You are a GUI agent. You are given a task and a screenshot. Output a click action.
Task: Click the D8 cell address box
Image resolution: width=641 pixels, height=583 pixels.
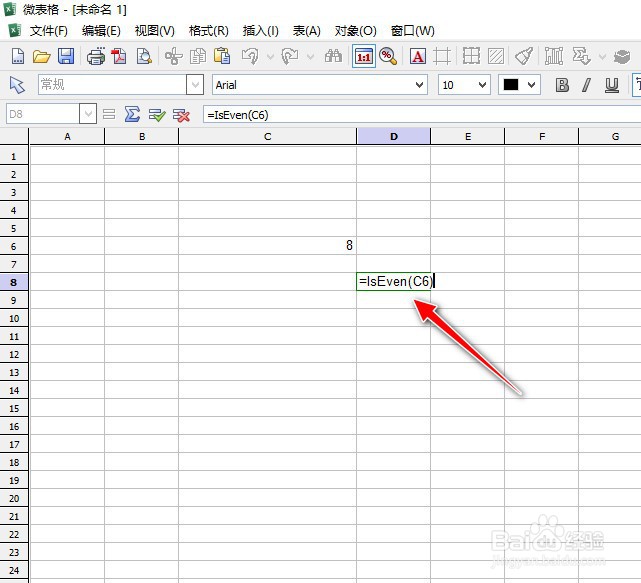(43, 114)
